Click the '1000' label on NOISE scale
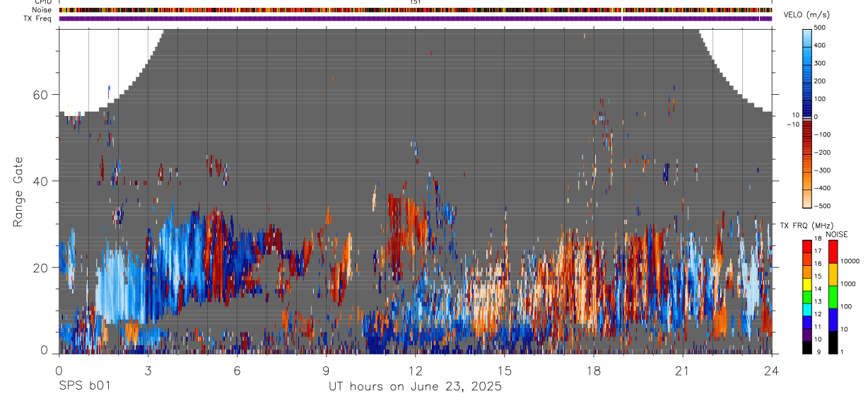868x401 pixels. (x=848, y=284)
